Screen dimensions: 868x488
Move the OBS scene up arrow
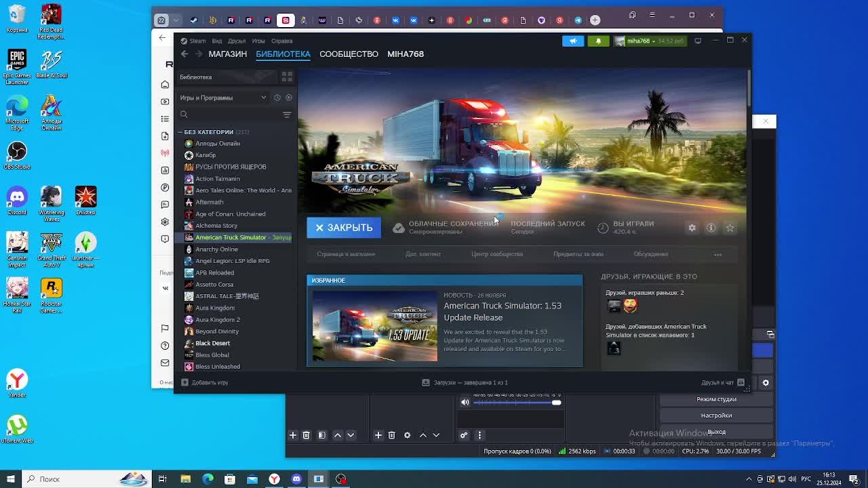(x=338, y=435)
